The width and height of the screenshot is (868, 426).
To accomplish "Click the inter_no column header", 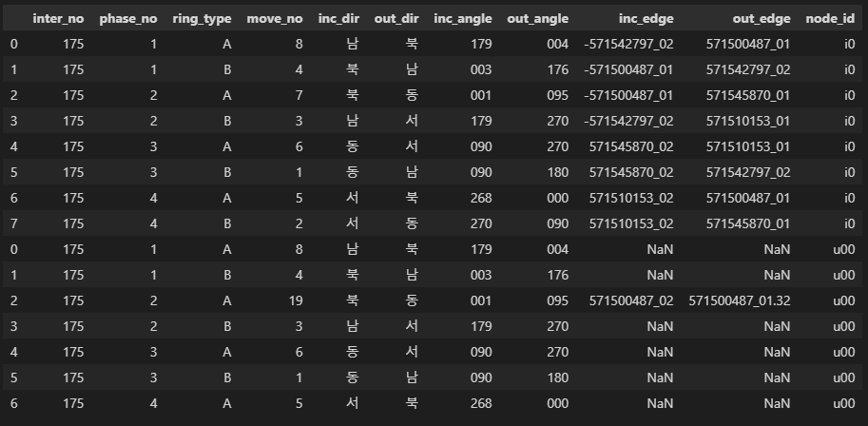I will coord(58,18).
